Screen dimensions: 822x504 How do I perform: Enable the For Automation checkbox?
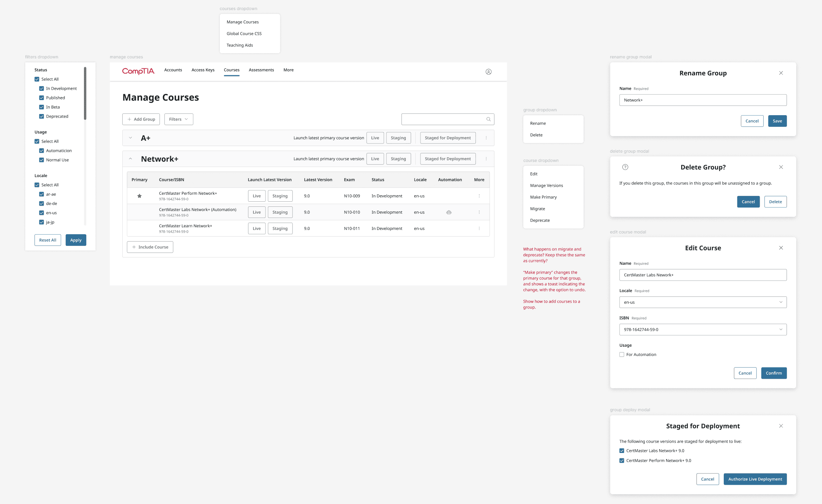pyautogui.click(x=622, y=354)
